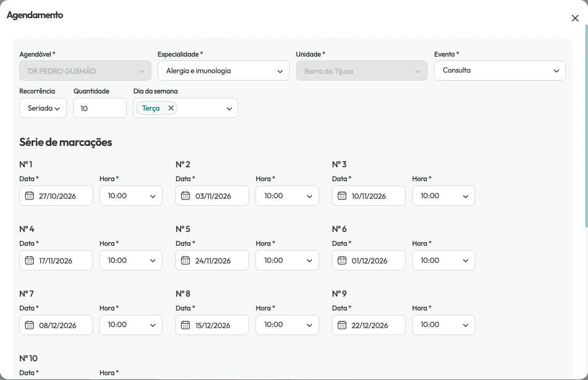
Task: Open calendar icon for appointment Nº 7
Action: tap(29, 325)
